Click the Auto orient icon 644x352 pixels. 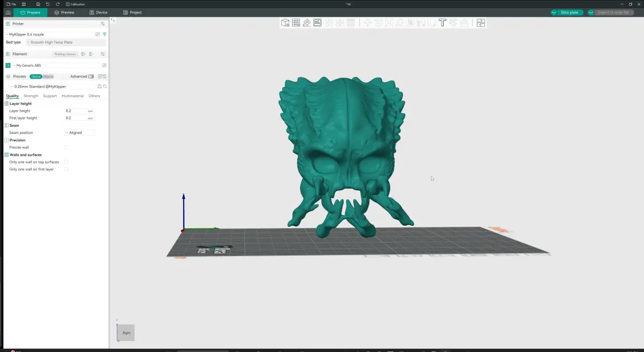306,23
